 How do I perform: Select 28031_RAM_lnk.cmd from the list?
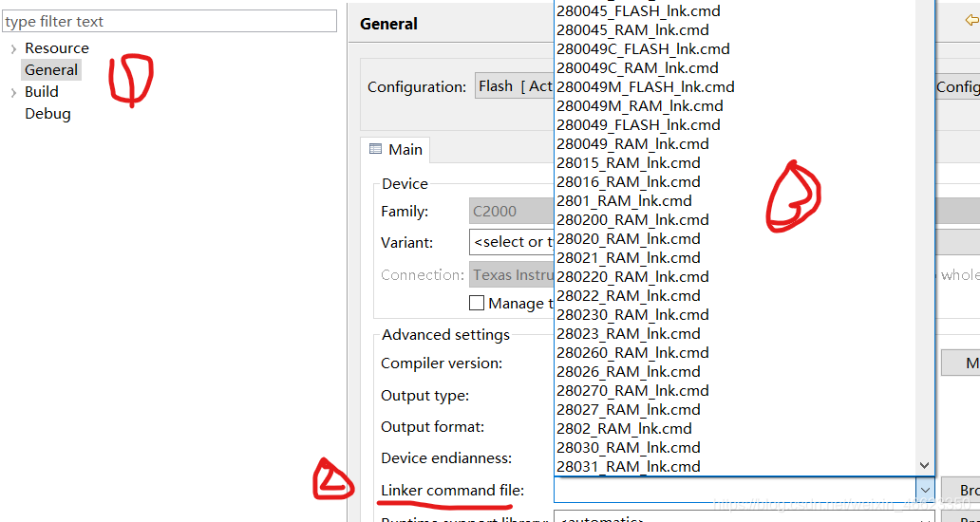coord(628,466)
